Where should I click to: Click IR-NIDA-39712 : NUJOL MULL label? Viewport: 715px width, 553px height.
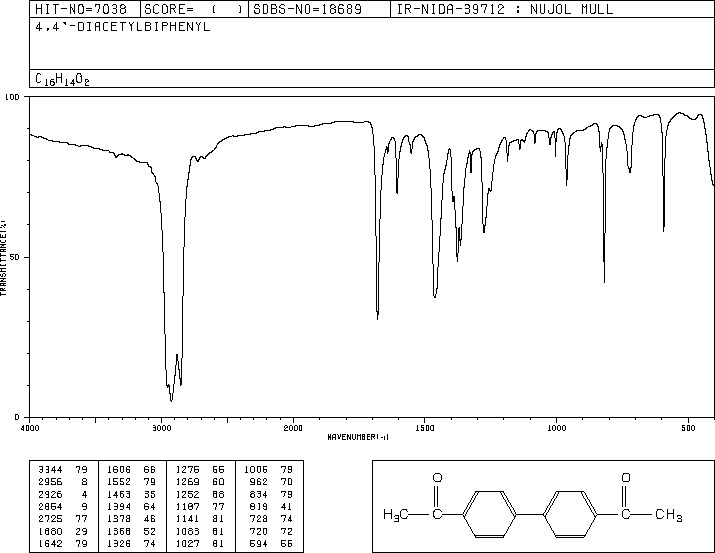point(505,10)
